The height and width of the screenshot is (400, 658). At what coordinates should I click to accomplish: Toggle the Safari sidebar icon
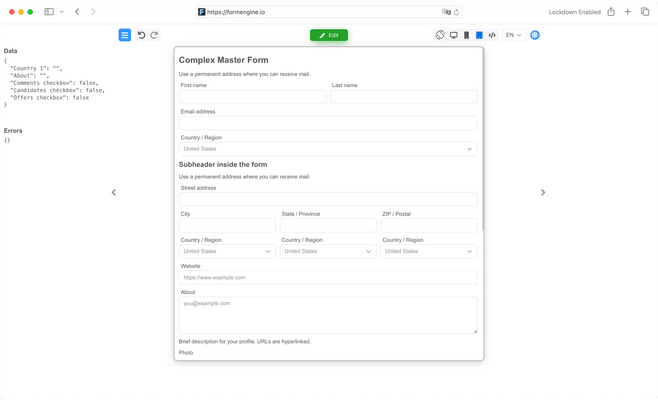coord(49,12)
